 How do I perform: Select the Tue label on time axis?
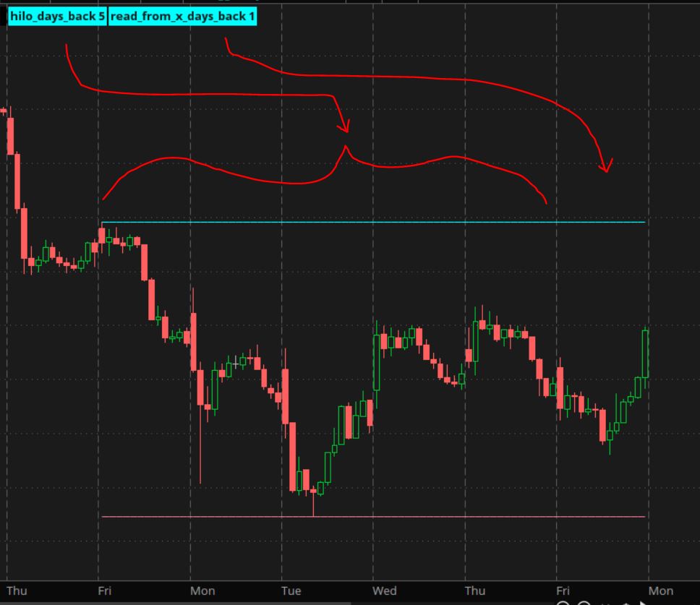click(291, 591)
